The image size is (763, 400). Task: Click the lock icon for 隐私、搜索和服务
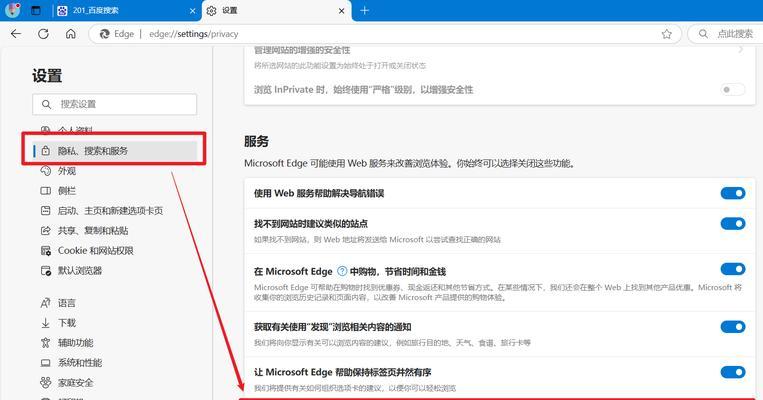click(45, 151)
